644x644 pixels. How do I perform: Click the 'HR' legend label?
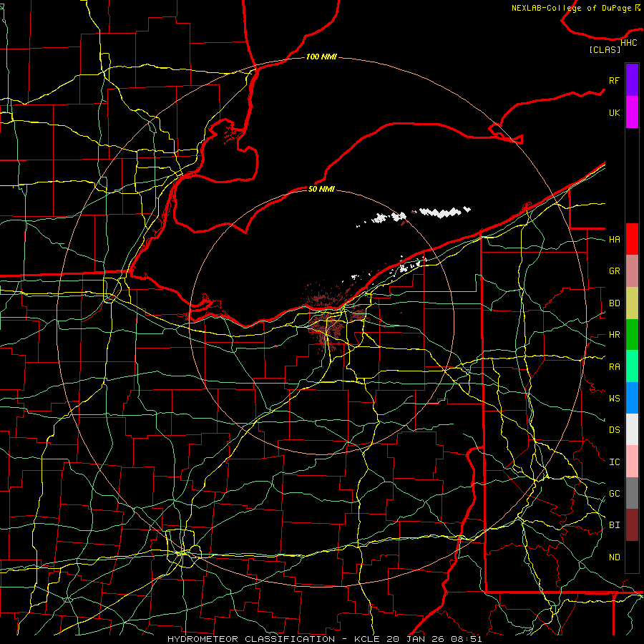(614, 335)
